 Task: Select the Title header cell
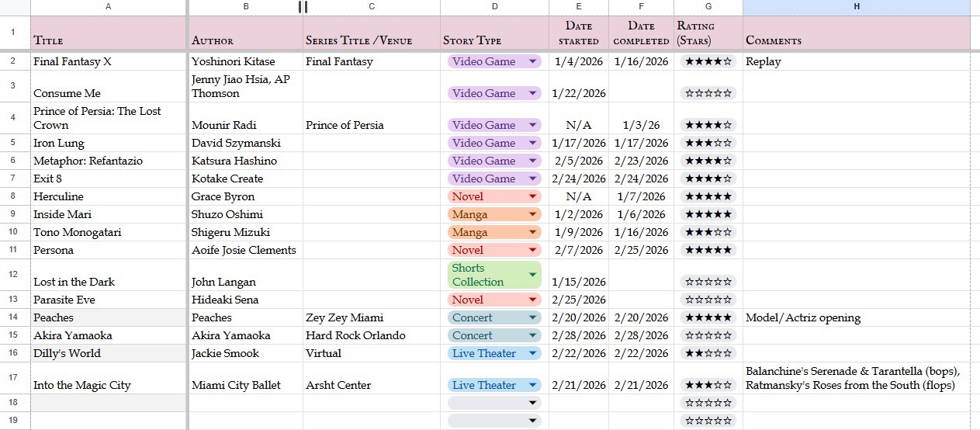coord(108,33)
